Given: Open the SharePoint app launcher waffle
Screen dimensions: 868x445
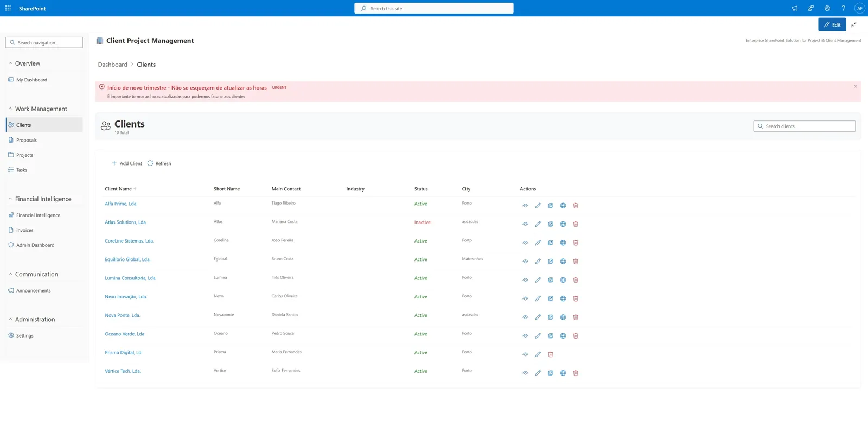Looking at the screenshot, I should 8,8.
